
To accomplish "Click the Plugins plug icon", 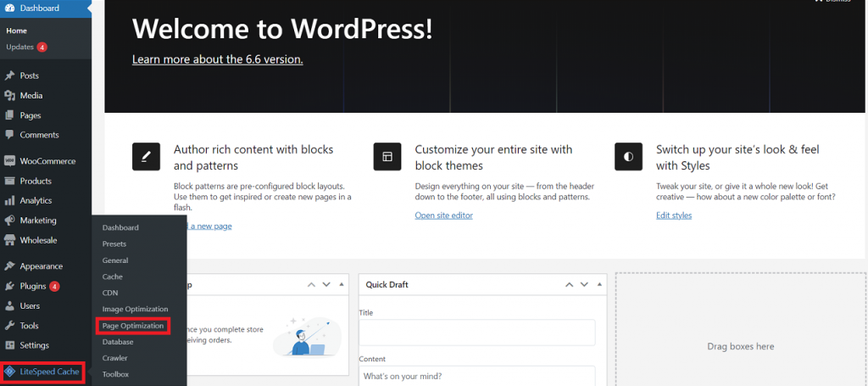I will (9, 286).
